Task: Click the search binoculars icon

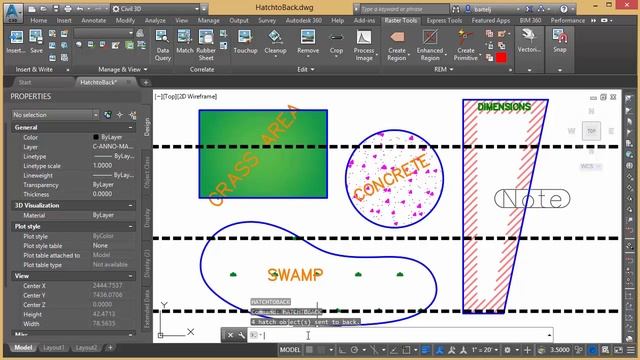Action: pyautogui.click(x=456, y=9)
